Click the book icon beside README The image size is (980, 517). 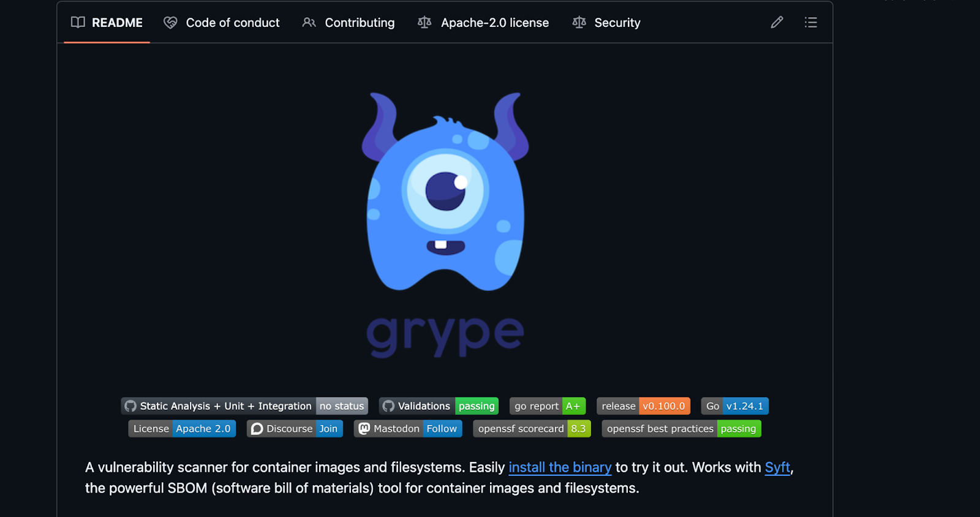point(78,23)
